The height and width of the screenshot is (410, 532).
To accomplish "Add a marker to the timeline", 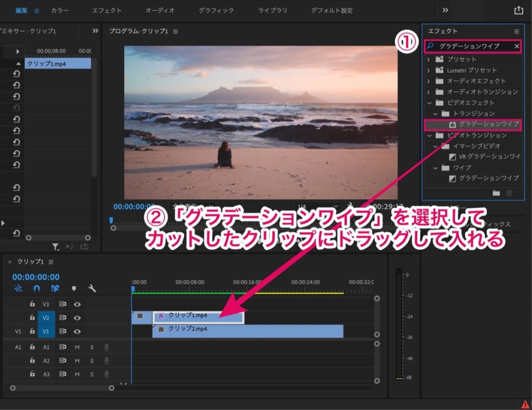I will coord(74,289).
